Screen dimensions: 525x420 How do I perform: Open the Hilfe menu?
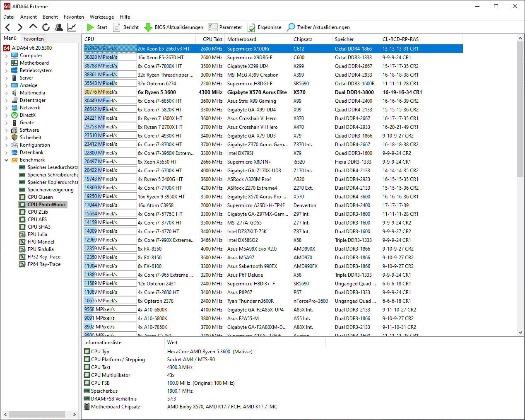[125, 17]
